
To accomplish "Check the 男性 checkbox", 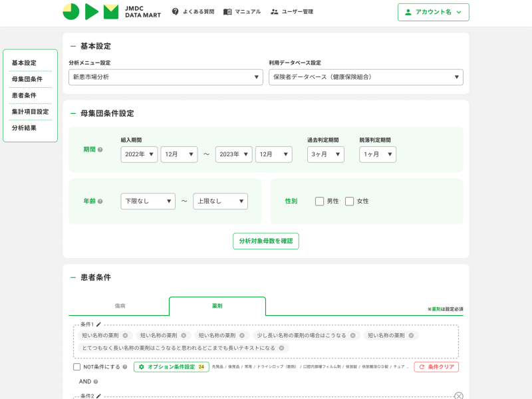I will (320, 201).
